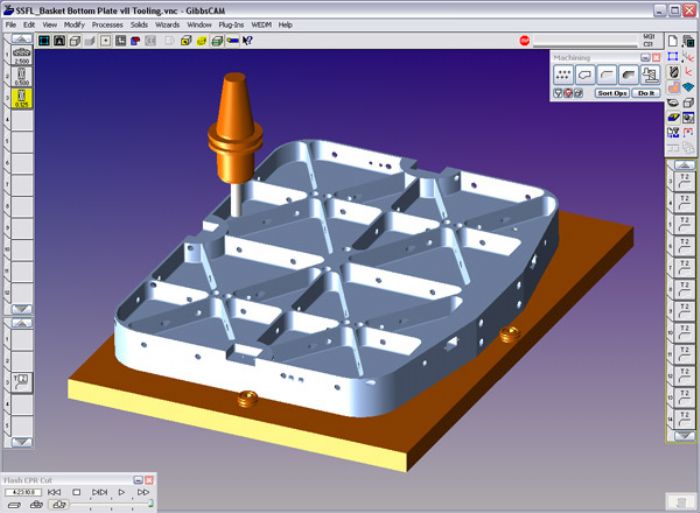
Task: Click the red stop sign icon
Action: [525, 41]
